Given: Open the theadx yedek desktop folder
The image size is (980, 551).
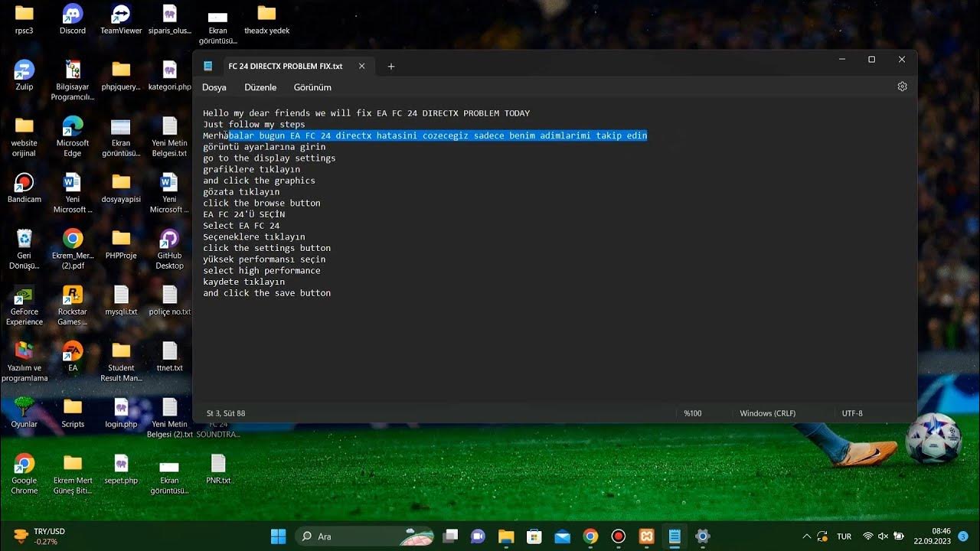Looking at the screenshot, I should (x=266, y=20).
